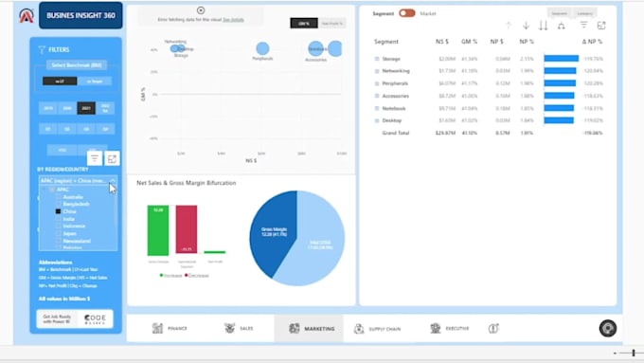The image size is (644, 363).
Task: Click the region slicer scrollbar
Action: coord(116,211)
